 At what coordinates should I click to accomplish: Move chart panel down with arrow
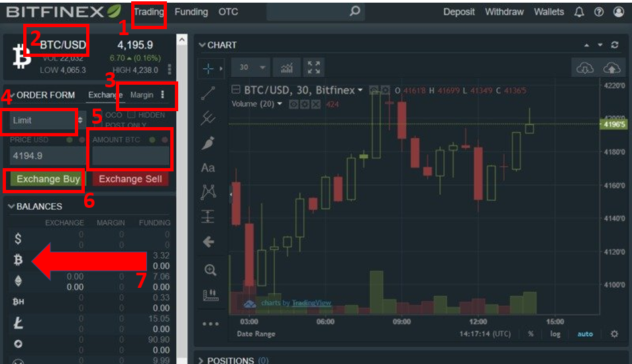(x=600, y=45)
